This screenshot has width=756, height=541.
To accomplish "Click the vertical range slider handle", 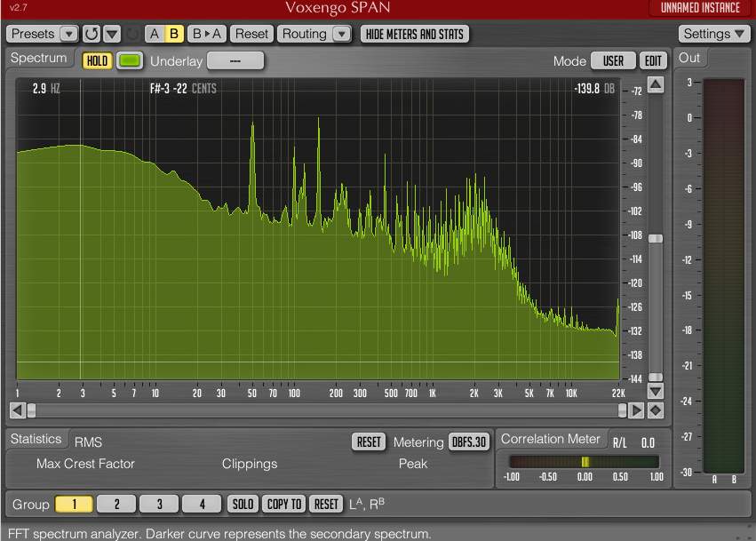I will click(656, 238).
